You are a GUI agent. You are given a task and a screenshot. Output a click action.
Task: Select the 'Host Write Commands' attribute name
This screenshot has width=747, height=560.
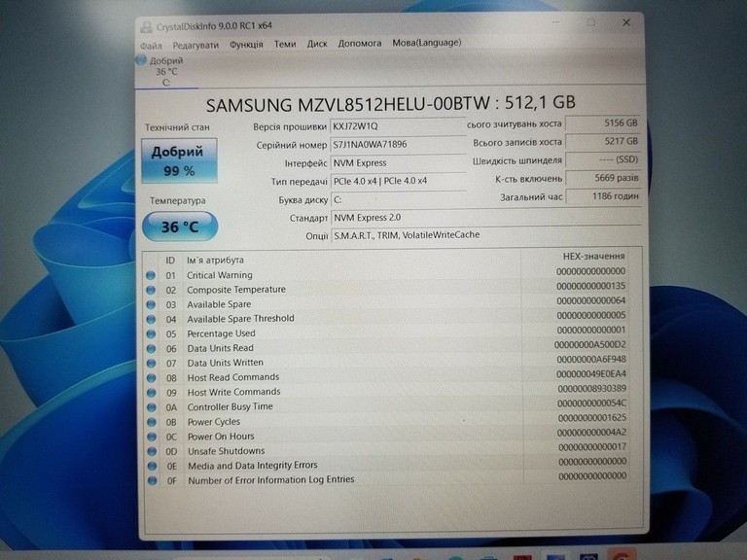233,392
